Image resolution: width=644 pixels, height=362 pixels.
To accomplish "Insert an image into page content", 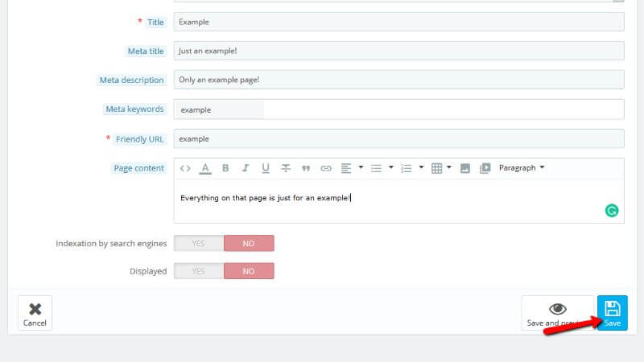I will [x=465, y=168].
